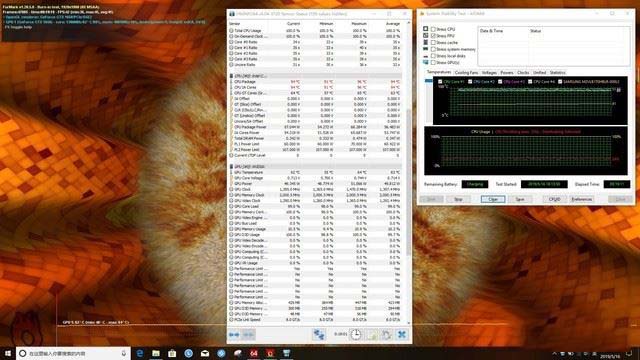Switch to the Powers tab

point(507,73)
